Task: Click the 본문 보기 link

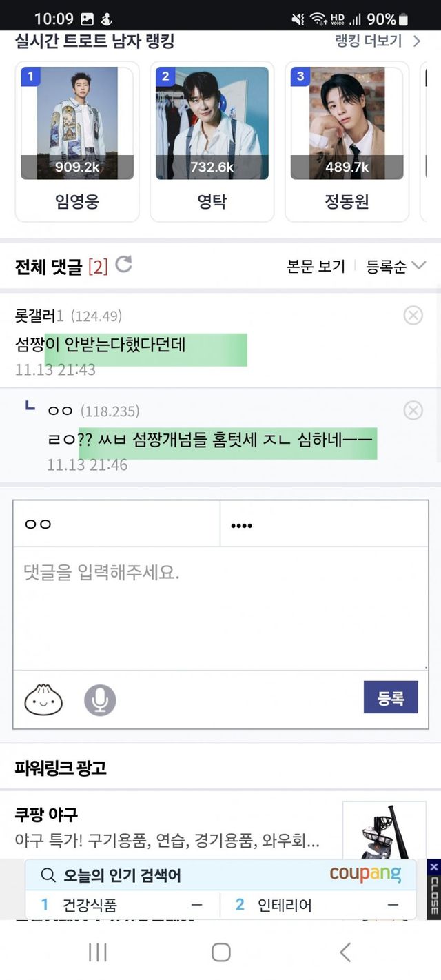Action: coord(316,267)
